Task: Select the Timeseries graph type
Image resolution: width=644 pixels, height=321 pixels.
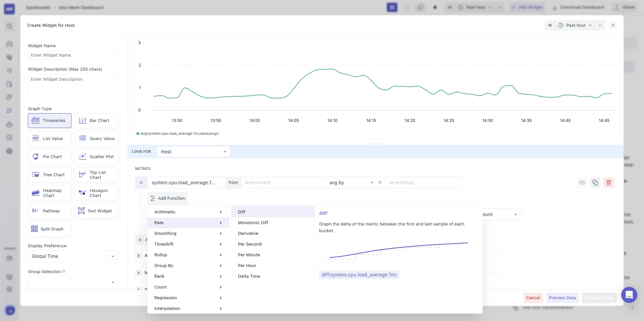Action: (x=50, y=121)
